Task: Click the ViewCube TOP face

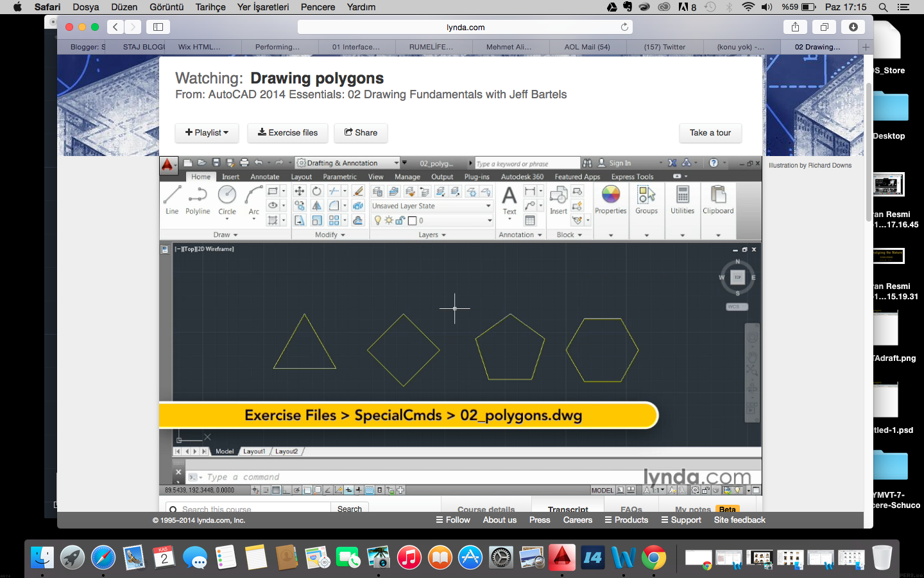Action: click(738, 277)
